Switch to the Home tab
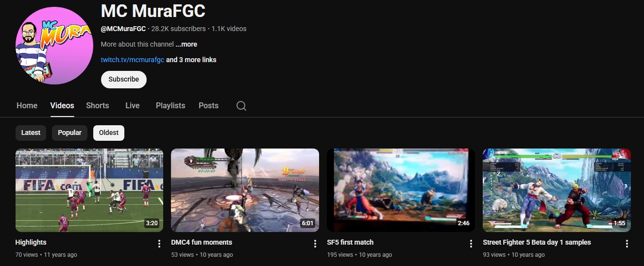This screenshot has height=266, width=644. 27,105
